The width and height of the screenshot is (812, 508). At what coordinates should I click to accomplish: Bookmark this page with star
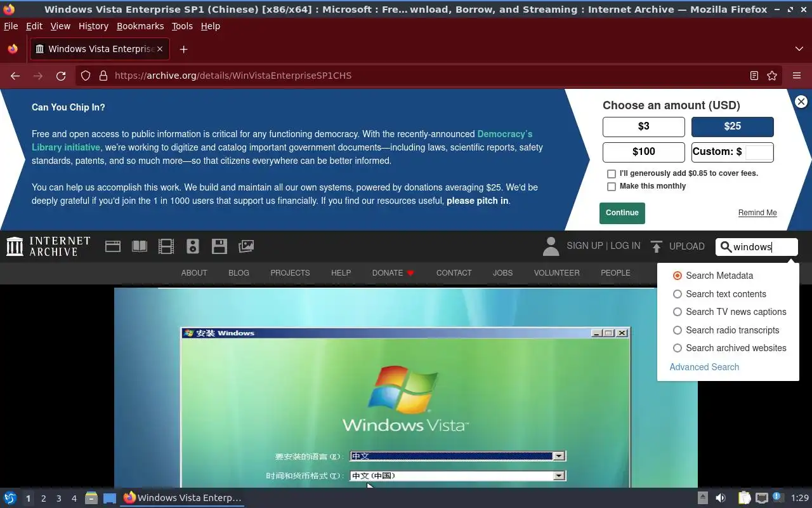772,76
